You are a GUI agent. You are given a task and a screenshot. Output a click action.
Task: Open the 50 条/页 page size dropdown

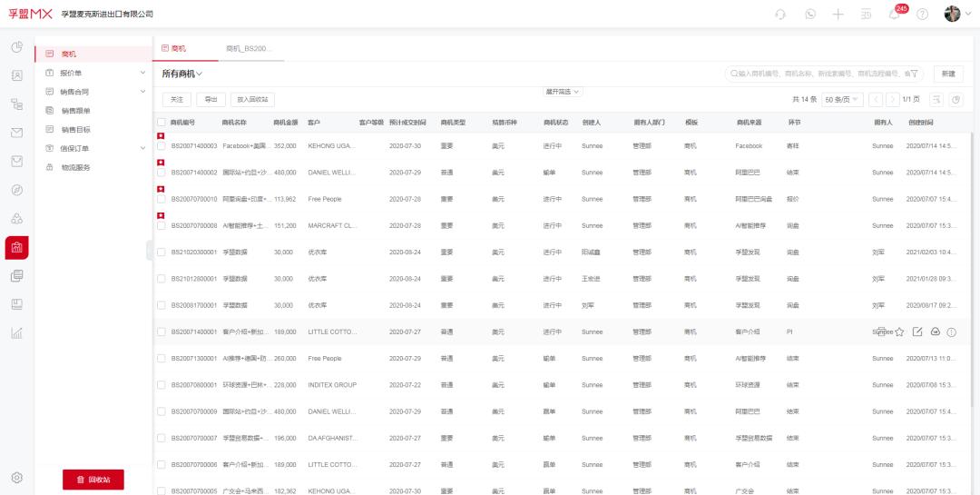click(x=842, y=100)
